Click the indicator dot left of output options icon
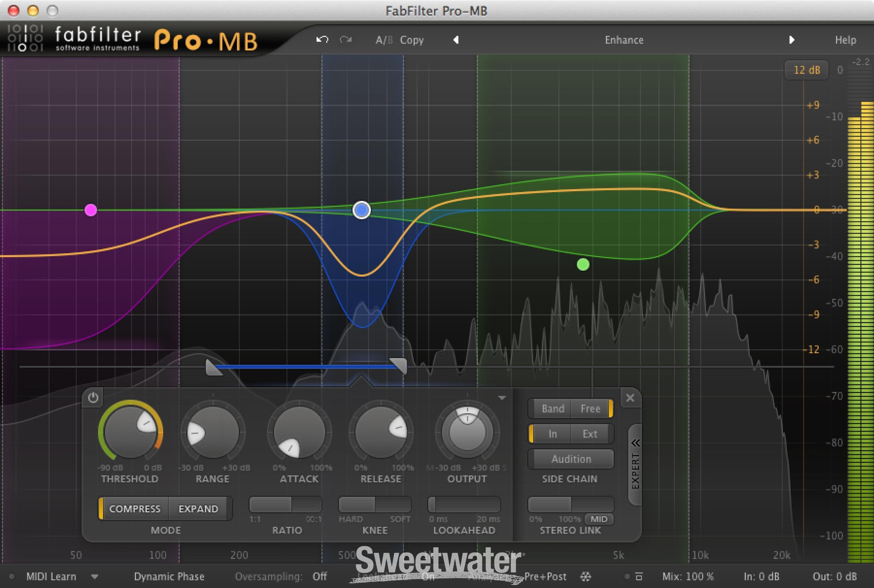Image resolution: width=874 pixels, height=588 pixels. pos(627,576)
